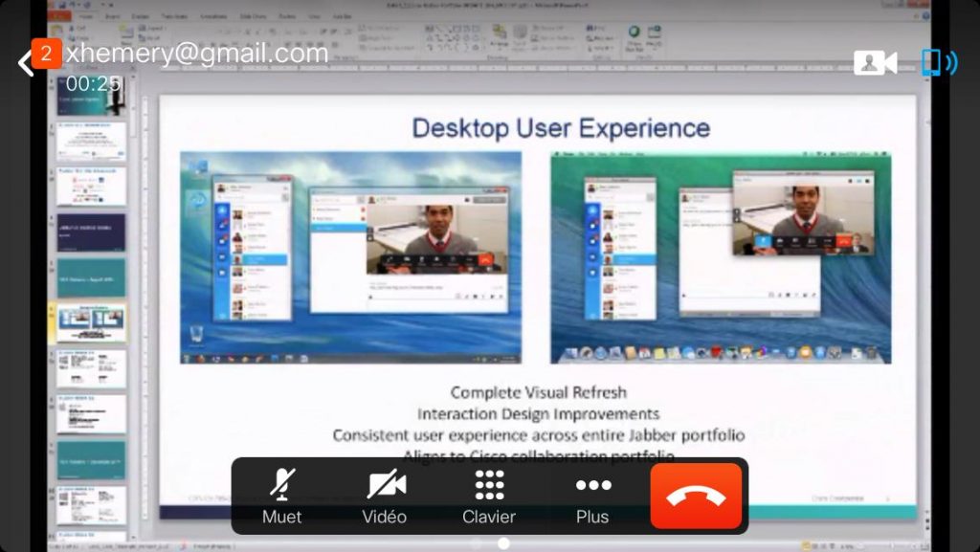This screenshot has height=552, width=980.
Task: Select the teal thumbnail directly above the highlighted slide
Action: (91, 277)
